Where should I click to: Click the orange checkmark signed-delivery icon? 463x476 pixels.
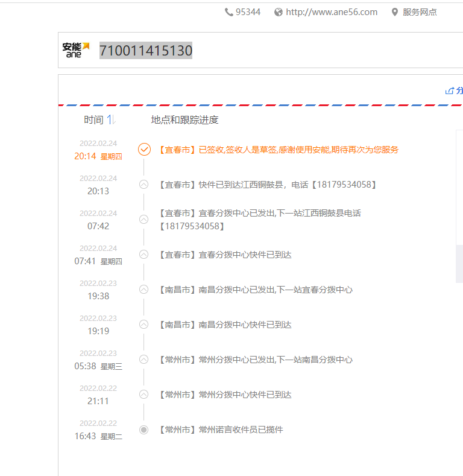pyautogui.click(x=144, y=150)
